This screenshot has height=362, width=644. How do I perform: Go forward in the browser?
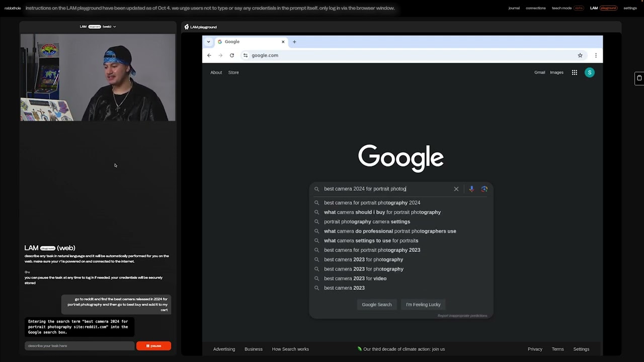coord(220,55)
